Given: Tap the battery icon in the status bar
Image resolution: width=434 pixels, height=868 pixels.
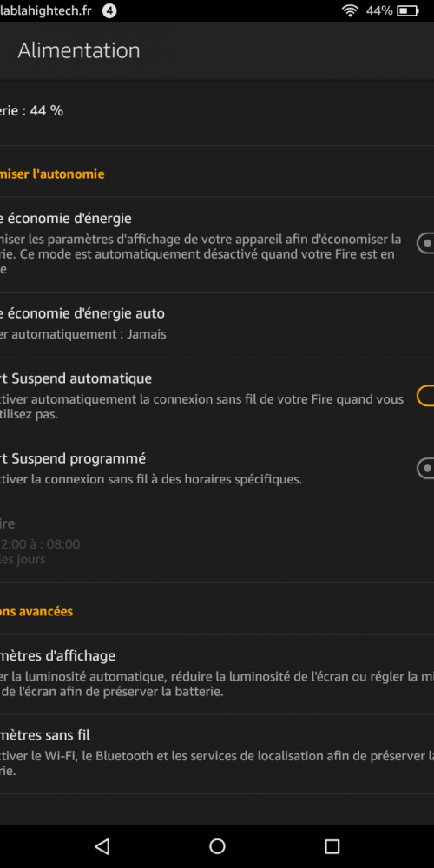Looking at the screenshot, I should point(408,10).
